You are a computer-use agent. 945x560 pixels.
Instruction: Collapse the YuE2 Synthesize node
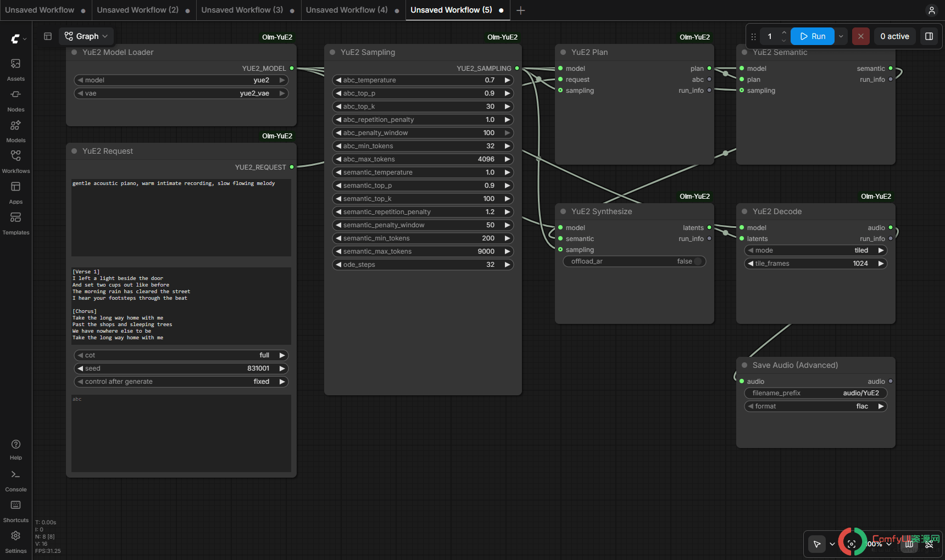click(x=563, y=211)
